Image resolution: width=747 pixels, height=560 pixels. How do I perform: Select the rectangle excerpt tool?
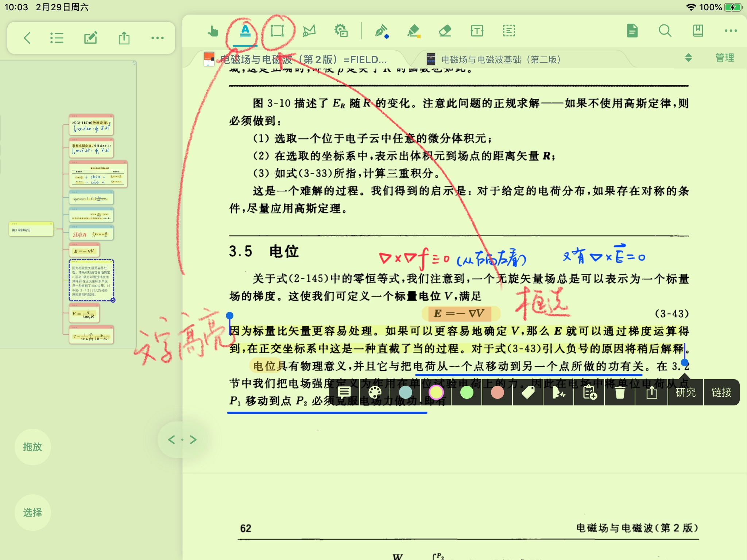tap(277, 32)
